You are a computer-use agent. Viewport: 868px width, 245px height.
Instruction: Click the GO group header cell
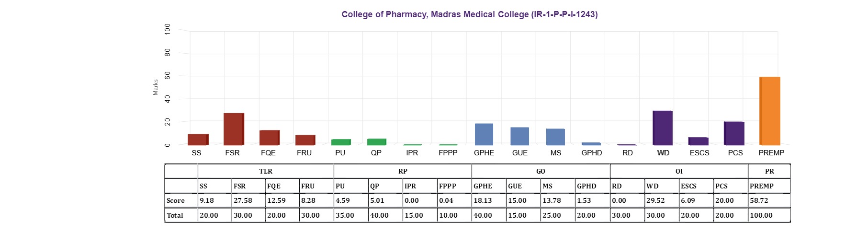(x=541, y=171)
